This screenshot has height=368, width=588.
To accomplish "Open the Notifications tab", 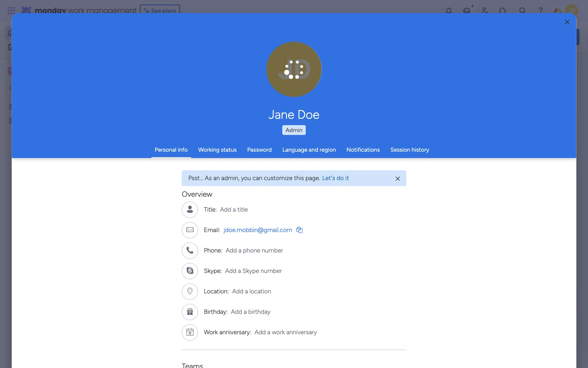I will (x=363, y=150).
